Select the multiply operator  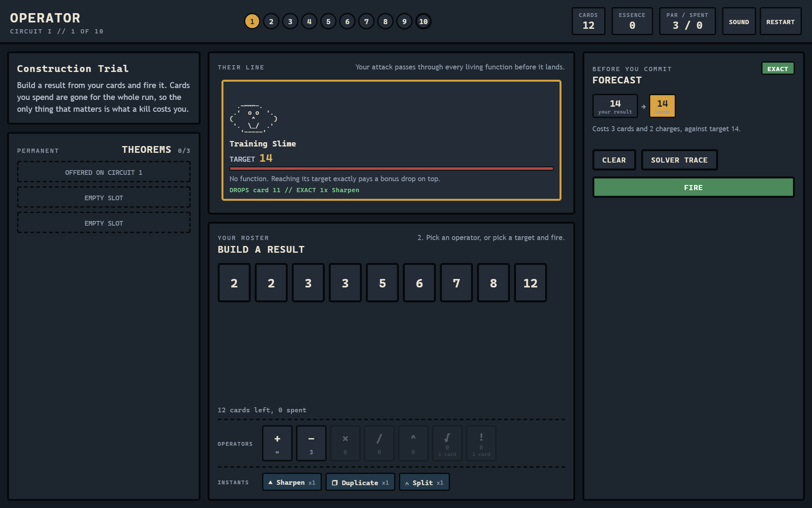345,443
